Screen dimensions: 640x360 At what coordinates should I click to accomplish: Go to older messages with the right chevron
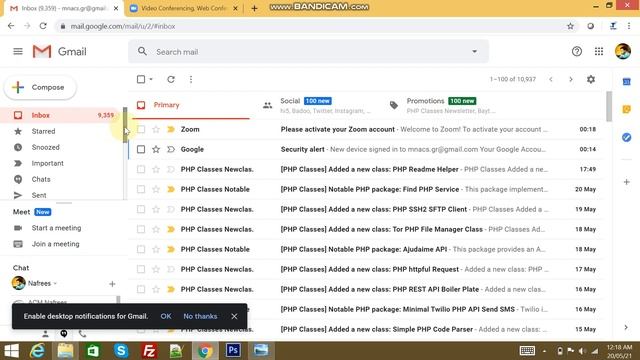[571, 79]
